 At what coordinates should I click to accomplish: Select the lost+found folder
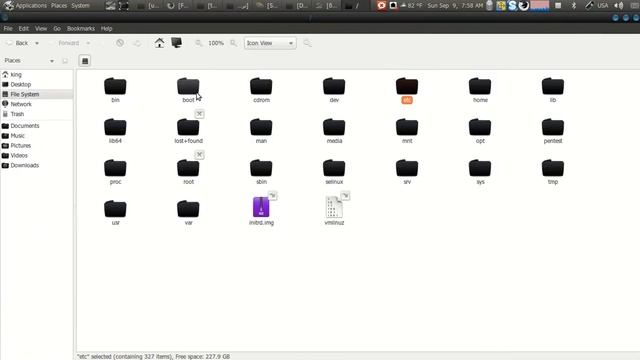188,127
